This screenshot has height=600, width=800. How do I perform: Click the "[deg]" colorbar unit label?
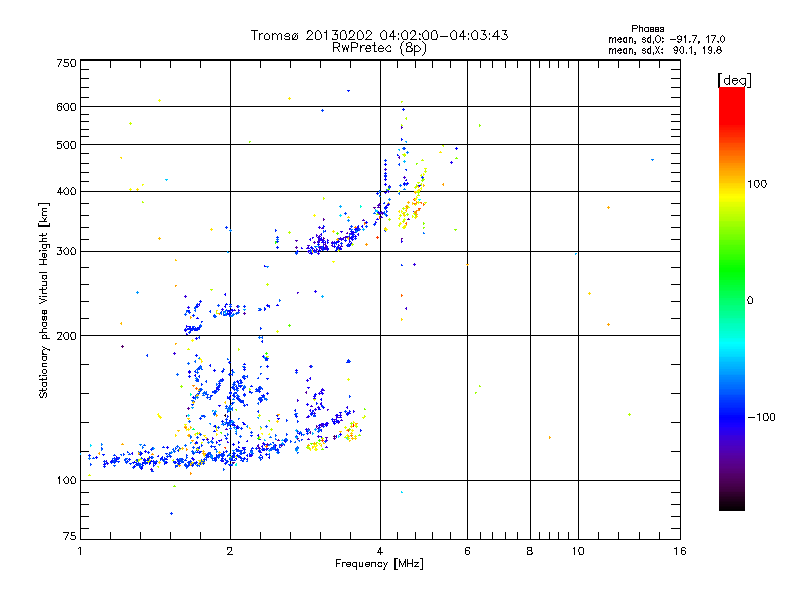click(x=734, y=80)
